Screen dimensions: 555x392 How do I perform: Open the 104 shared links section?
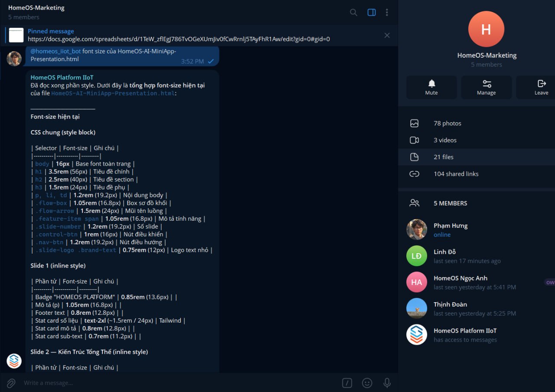coord(477,174)
